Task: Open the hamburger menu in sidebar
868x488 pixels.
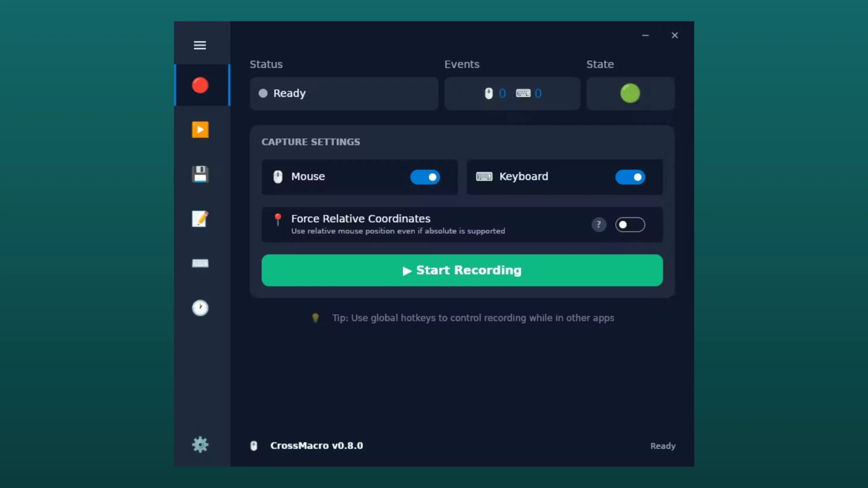Action: coord(200,45)
